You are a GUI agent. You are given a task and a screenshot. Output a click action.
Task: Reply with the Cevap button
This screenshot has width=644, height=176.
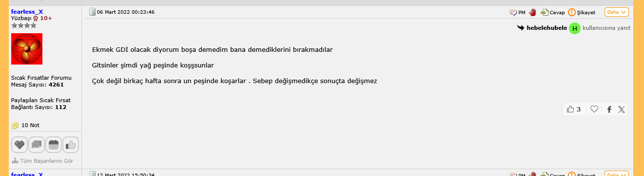point(553,12)
